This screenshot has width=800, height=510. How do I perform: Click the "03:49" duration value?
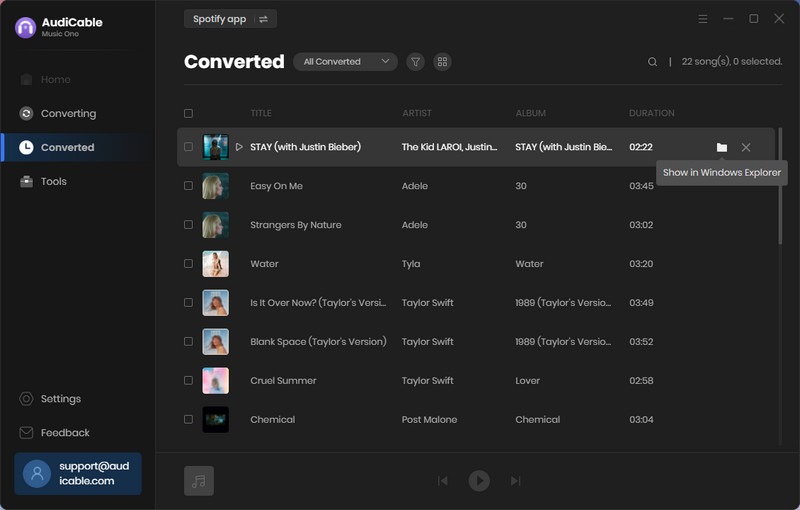click(x=641, y=303)
